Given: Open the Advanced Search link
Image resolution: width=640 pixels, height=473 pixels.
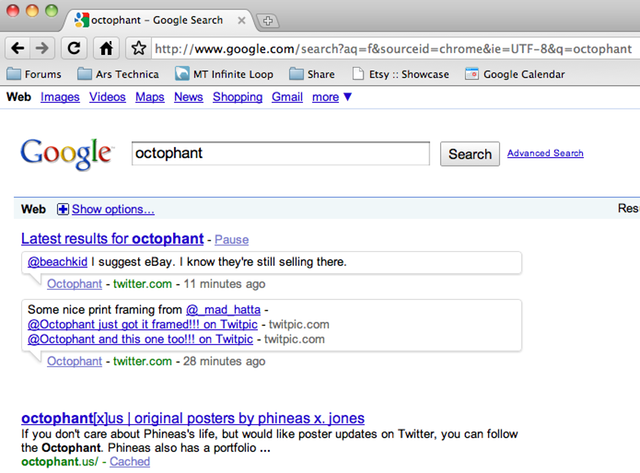Looking at the screenshot, I should click(545, 153).
